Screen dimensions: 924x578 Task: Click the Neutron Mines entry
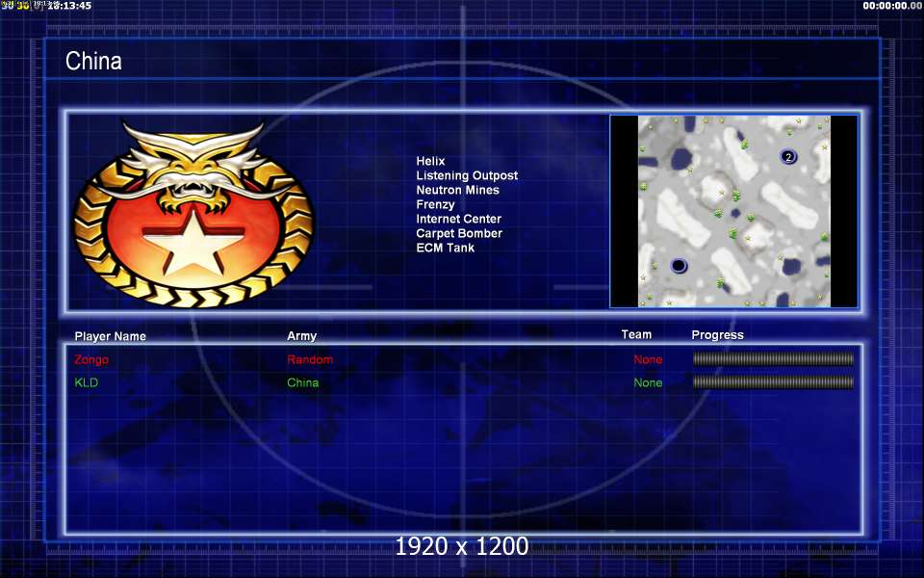pyautogui.click(x=457, y=190)
